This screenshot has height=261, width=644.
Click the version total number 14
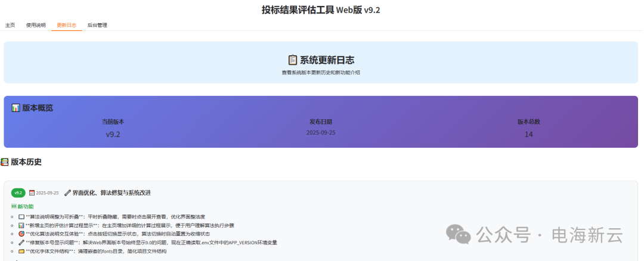(528, 135)
